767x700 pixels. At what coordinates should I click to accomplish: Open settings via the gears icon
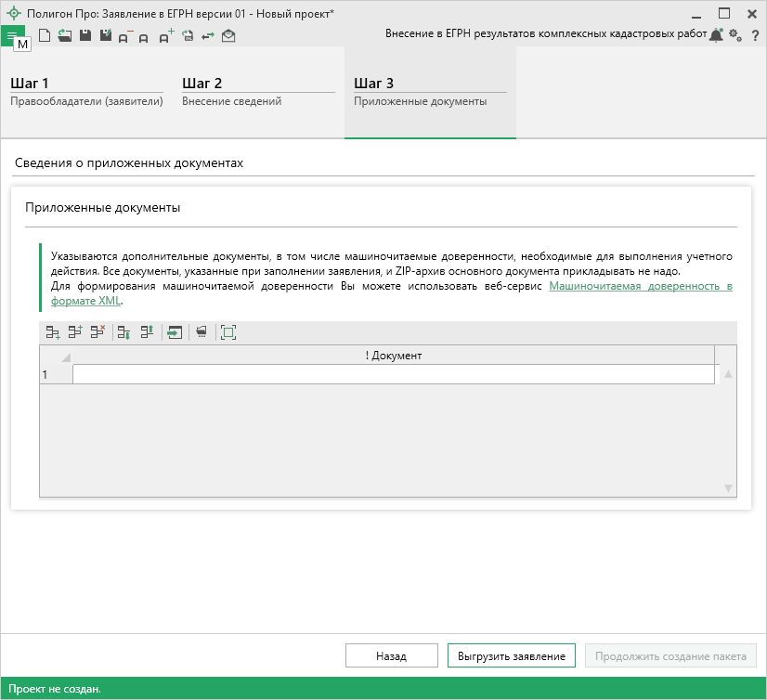(735, 34)
